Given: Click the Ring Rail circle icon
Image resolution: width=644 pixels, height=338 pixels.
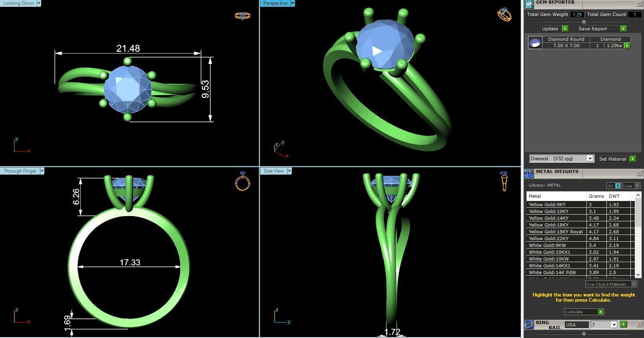Looking at the screenshot, I should tap(529, 324).
